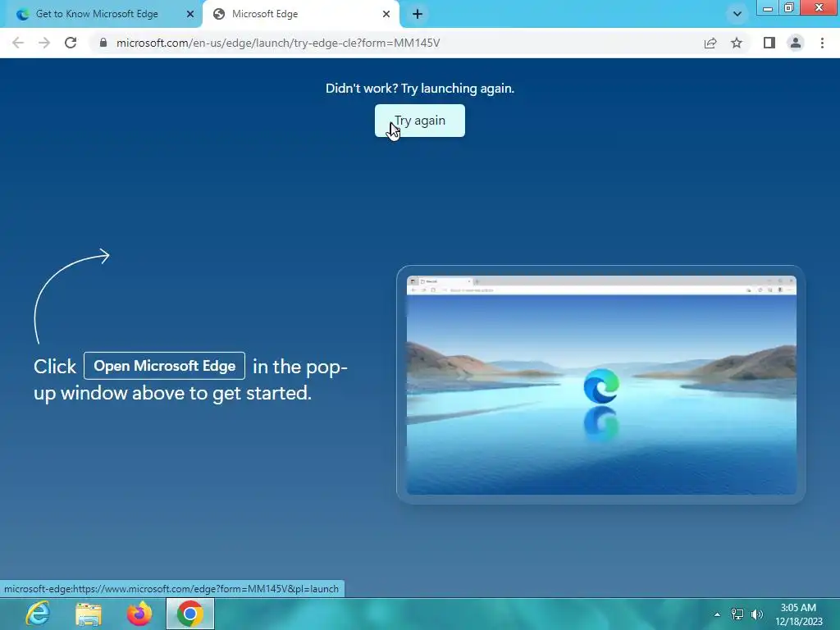Launch Firefox from taskbar
Screen dimensions: 840x630
[x=139, y=614]
